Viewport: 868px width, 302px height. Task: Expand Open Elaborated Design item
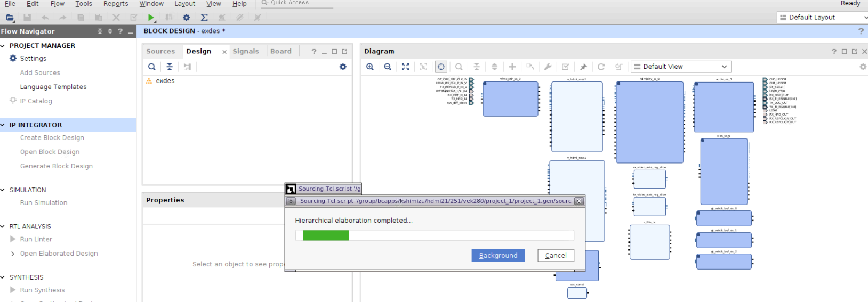[13, 254]
